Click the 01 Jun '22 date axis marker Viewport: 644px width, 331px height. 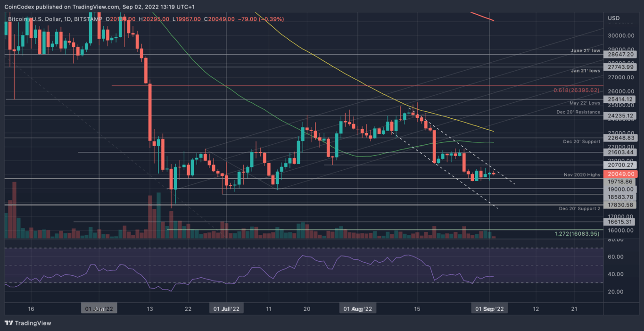pos(99,308)
